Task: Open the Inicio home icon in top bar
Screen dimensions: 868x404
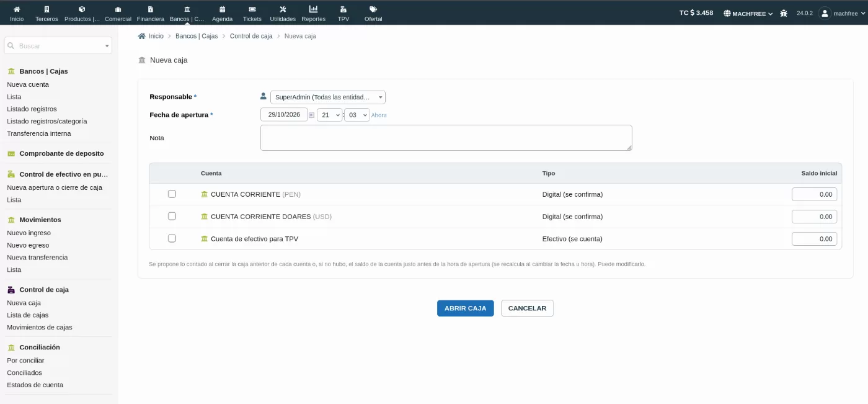Action: [x=17, y=9]
